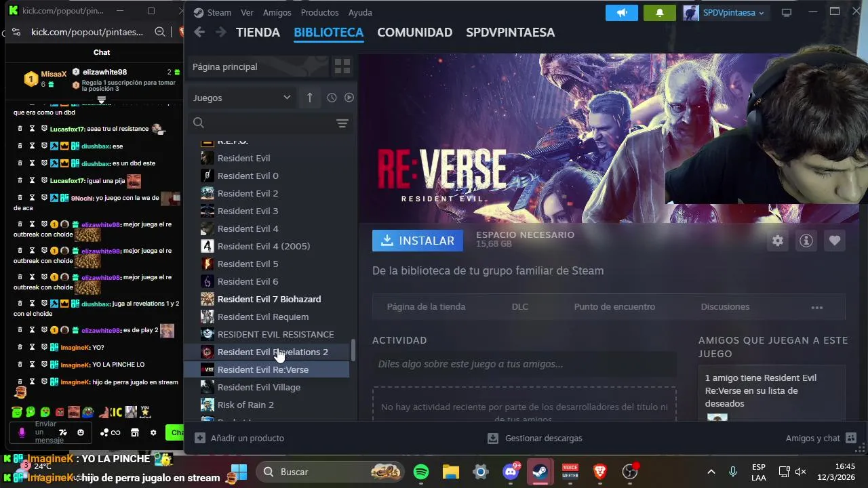
Task: Open Brave browser from the taskbar
Action: click(600, 472)
